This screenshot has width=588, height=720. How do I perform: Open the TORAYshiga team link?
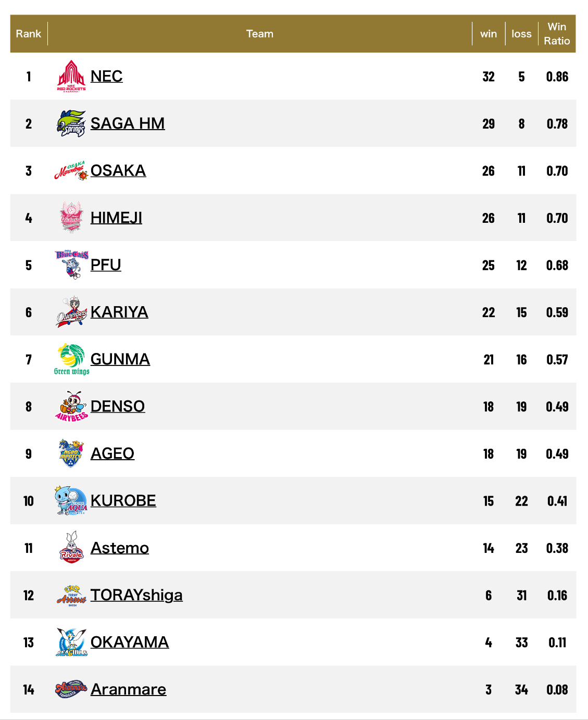pos(136,595)
